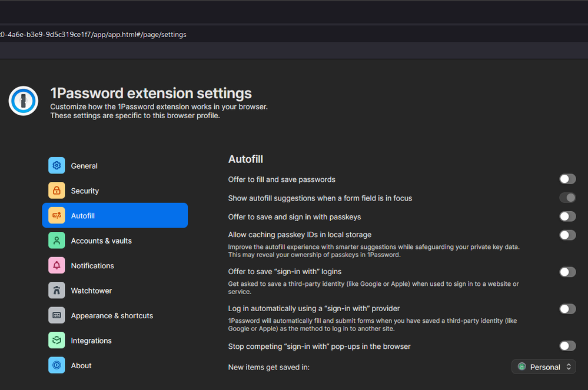Open the Watchtower settings section
The height and width of the screenshot is (390, 588).
click(115, 291)
